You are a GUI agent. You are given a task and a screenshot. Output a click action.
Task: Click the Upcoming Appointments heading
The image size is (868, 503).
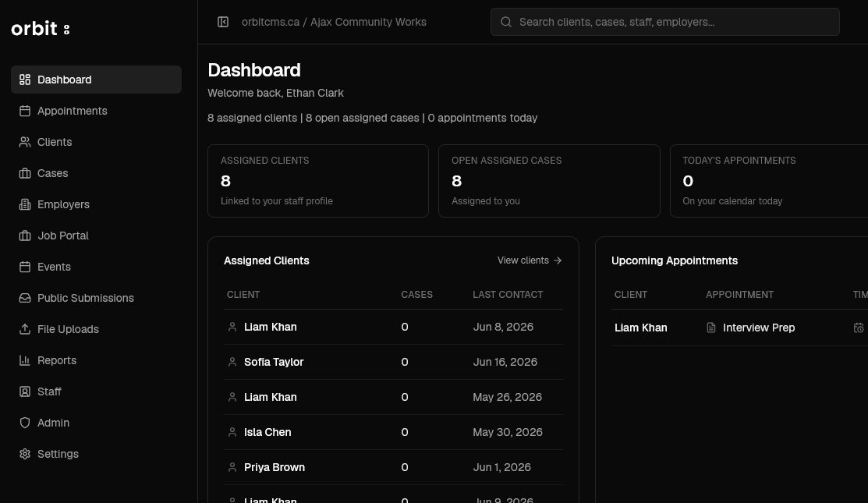tap(675, 260)
